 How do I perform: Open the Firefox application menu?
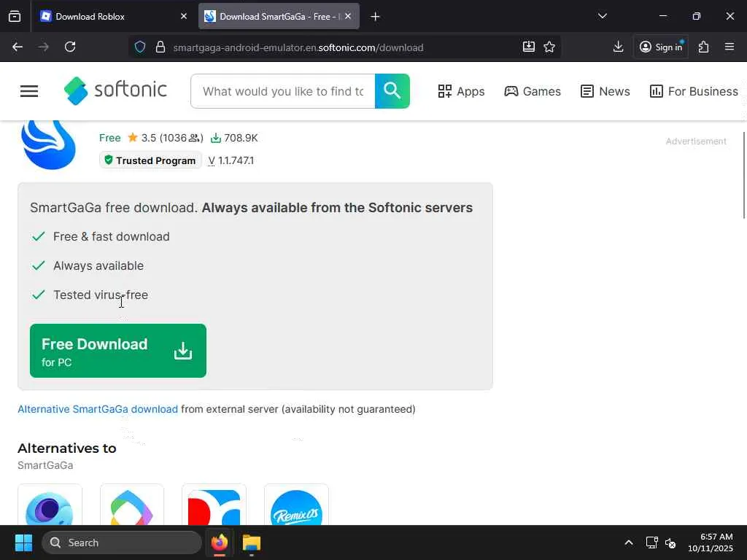(729, 47)
